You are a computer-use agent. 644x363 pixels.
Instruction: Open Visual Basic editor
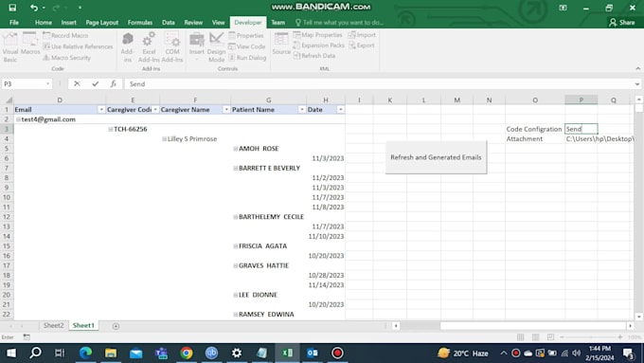pyautogui.click(x=10, y=47)
